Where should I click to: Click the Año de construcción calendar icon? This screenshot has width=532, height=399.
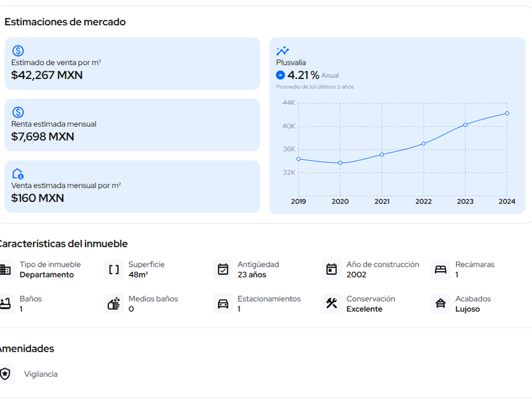[x=332, y=270]
